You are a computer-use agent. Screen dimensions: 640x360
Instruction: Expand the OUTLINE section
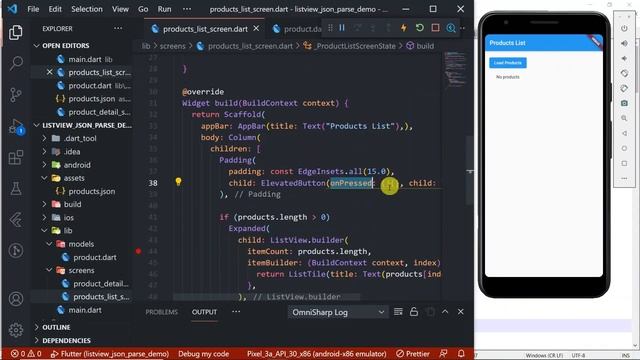point(56,327)
